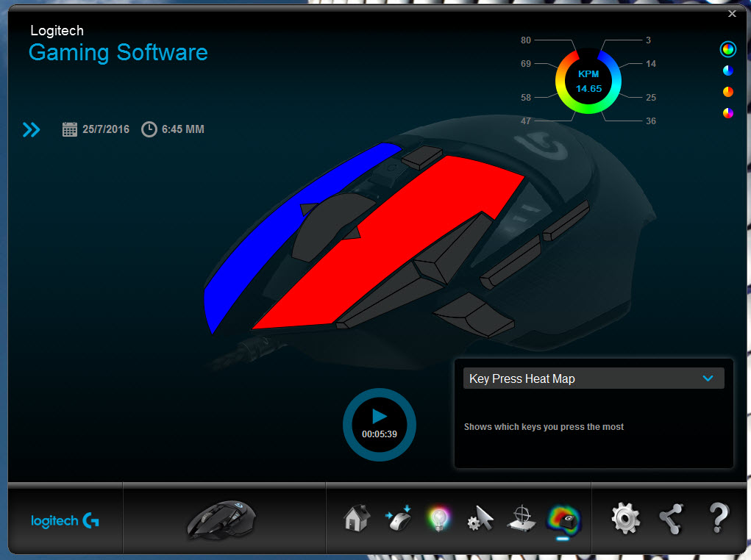Select the purple-multicolor color scheme circle
The height and width of the screenshot is (560, 751).
point(728,113)
